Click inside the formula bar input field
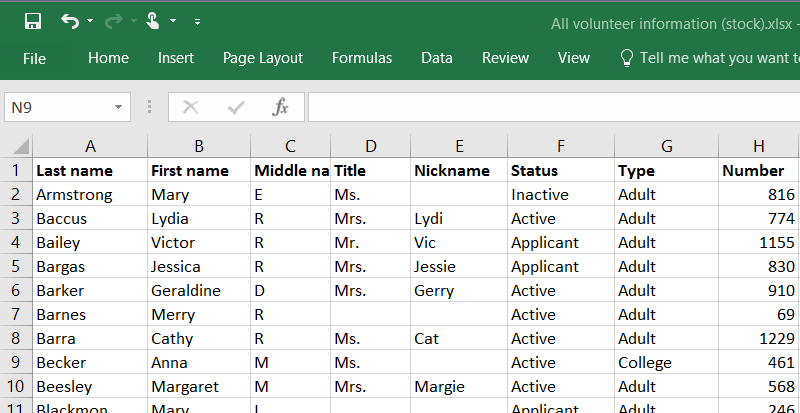800x413 pixels. click(x=550, y=107)
